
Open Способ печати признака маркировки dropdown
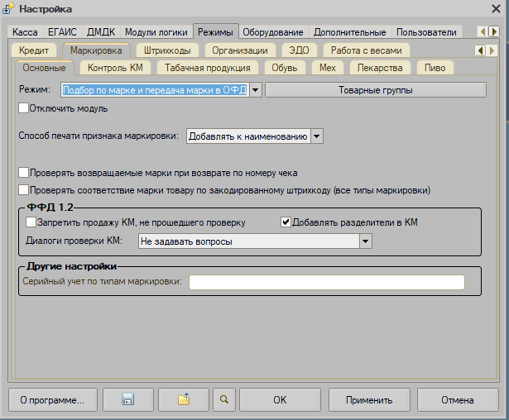(316, 136)
